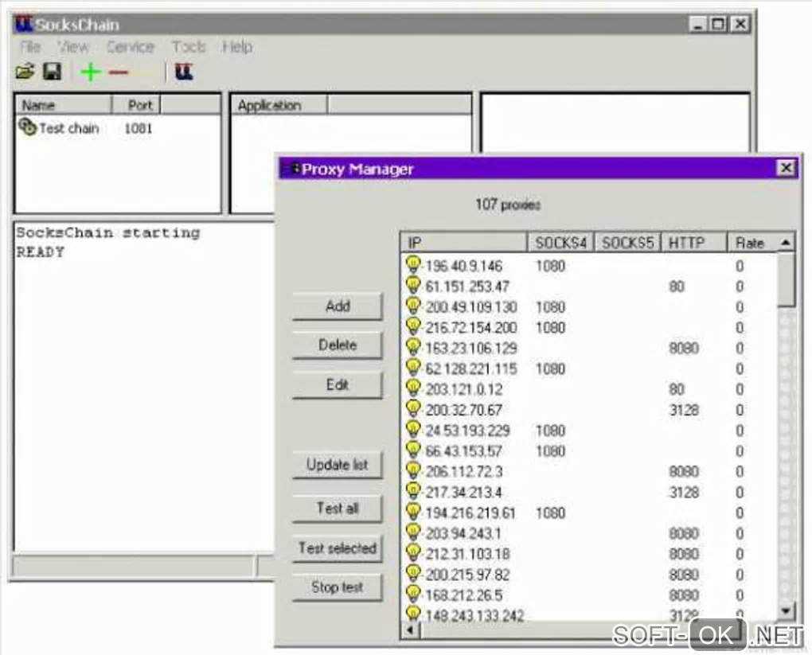
Task: Open the Tools menu
Action: (x=189, y=47)
